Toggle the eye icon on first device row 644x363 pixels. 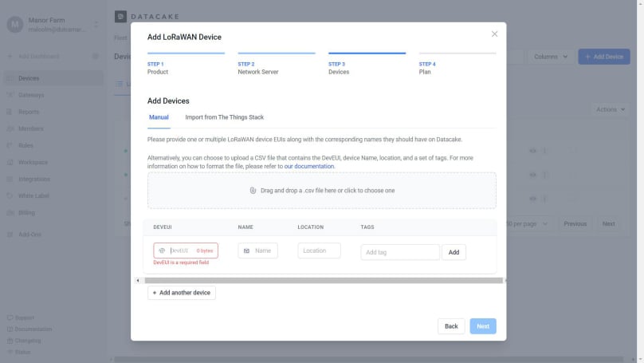click(x=533, y=151)
